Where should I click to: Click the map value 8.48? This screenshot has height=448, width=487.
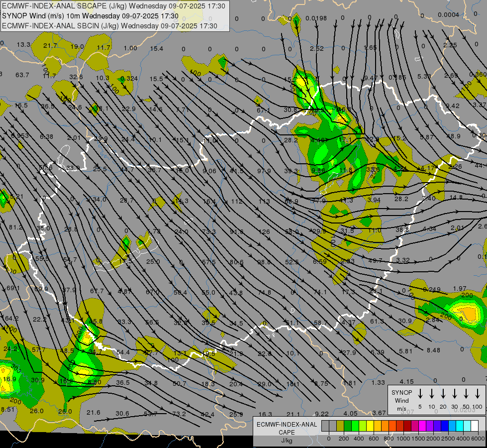click(433, 350)
